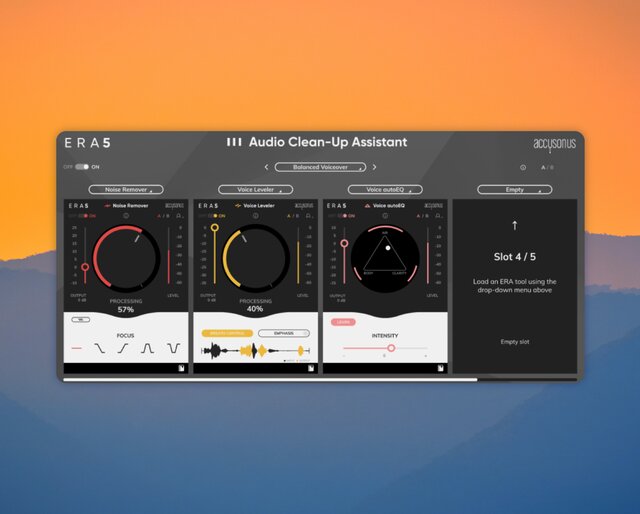Click the Noise Remover bottom-right document icon

click(x=181, y=368)
